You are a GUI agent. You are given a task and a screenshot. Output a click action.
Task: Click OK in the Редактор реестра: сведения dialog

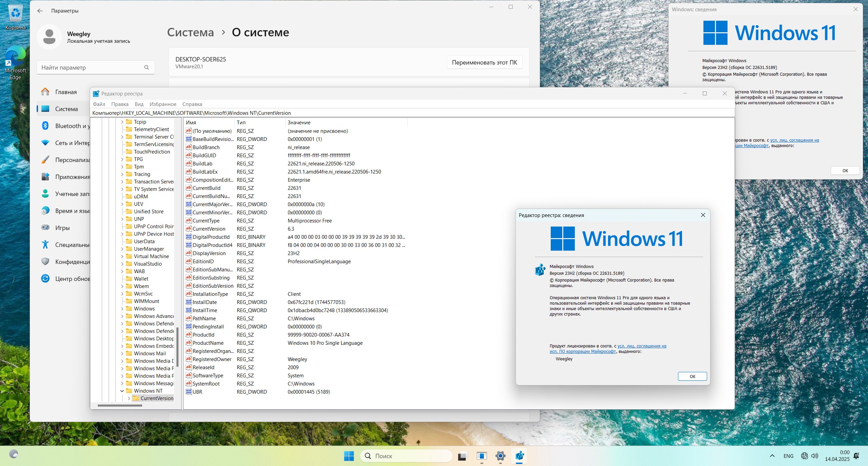692,376
